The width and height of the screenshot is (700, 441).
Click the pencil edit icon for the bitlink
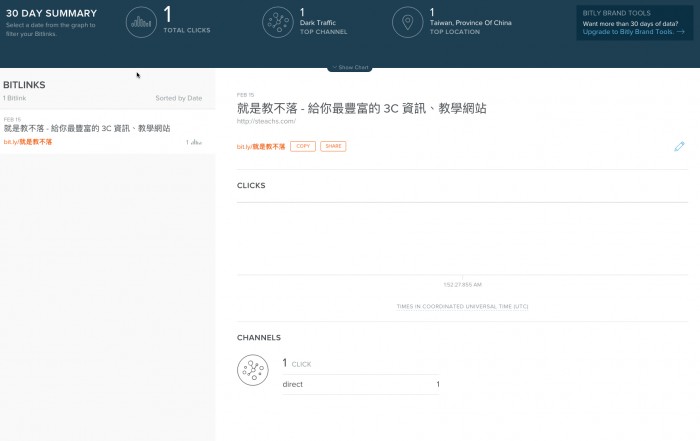pyautogui.click(x=679, y=147)
